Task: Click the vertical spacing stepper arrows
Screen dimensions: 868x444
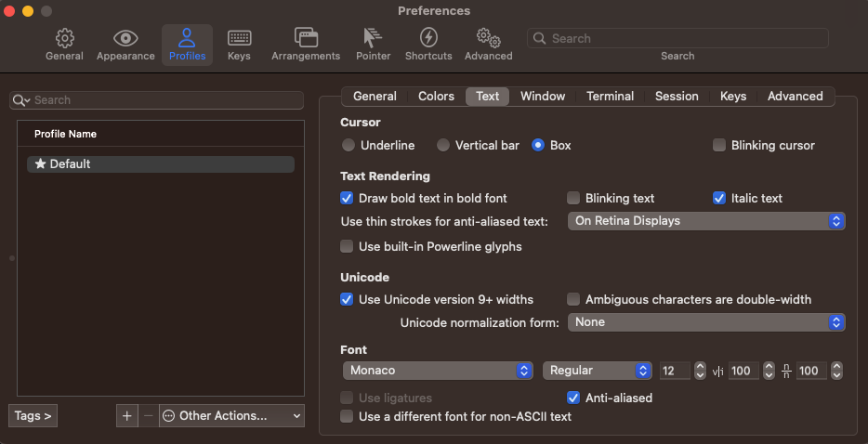Action: point(837,371)
